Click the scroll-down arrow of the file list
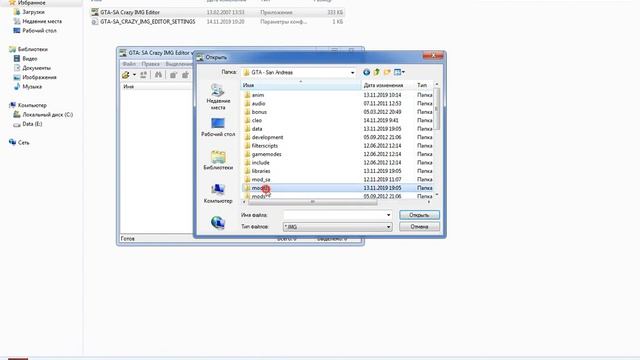This screenshot has height=360, width=640. (x=437, y=195)
